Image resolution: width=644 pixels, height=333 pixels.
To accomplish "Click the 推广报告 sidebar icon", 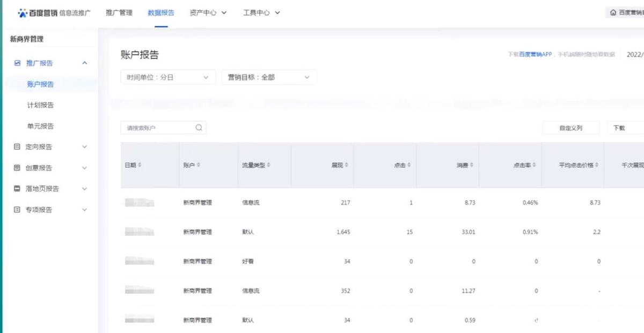I will (x=17, y=63).
